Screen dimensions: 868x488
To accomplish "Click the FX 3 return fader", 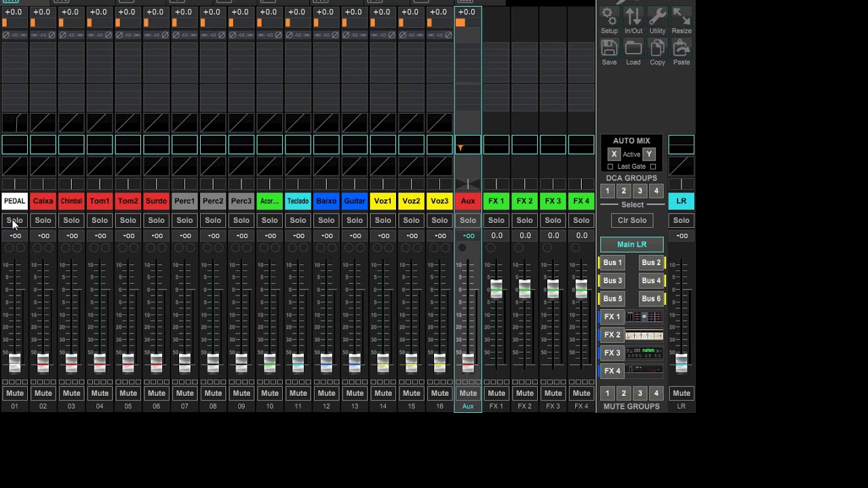I will pyautogui.click(x=553, y=289).
